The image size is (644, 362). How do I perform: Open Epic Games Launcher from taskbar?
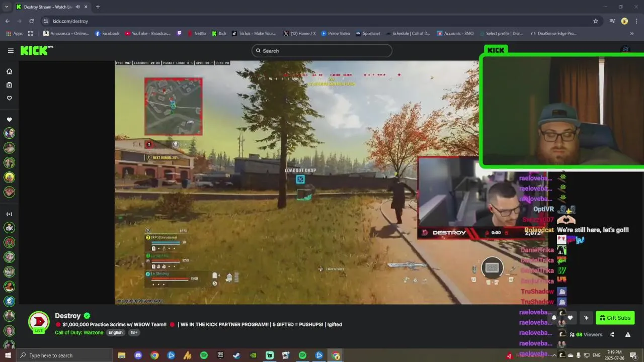(x=220, y=355)
